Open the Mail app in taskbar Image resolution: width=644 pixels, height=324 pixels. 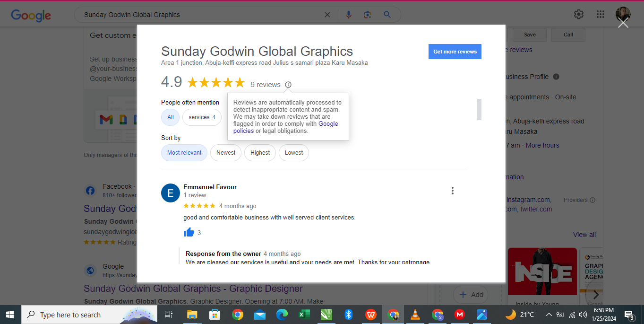[x=260, y=315]
